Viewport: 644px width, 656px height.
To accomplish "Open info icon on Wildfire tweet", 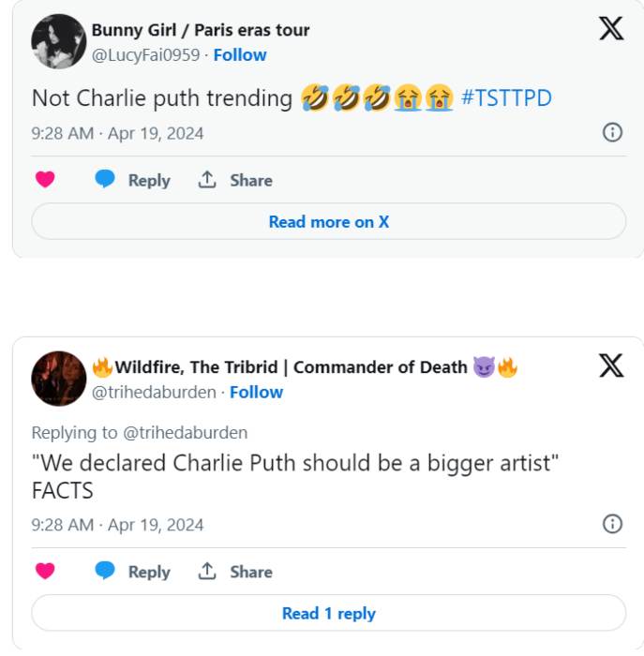I will tap(612, 523).
